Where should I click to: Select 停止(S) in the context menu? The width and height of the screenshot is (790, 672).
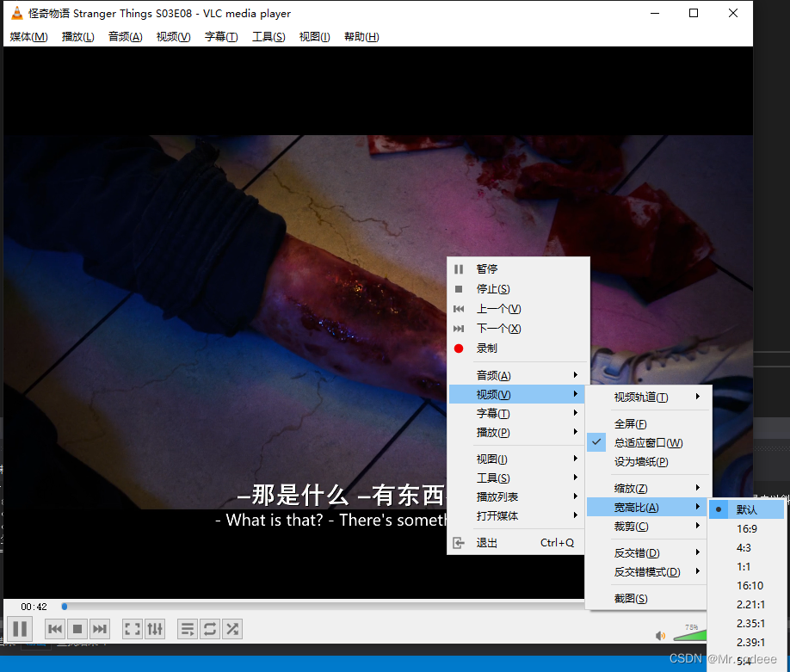coord(518,288)
